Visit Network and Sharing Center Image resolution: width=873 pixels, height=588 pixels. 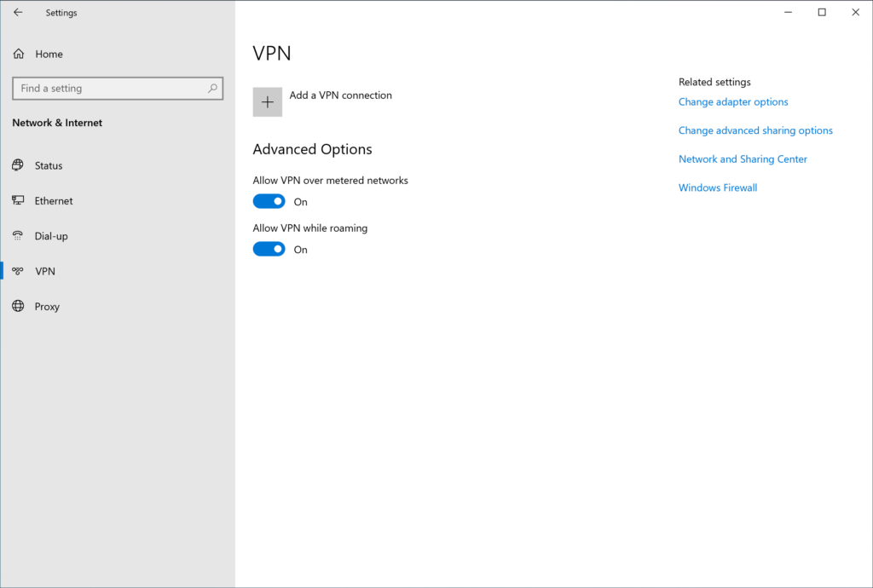pyautogui.click(x=743, y=159)
